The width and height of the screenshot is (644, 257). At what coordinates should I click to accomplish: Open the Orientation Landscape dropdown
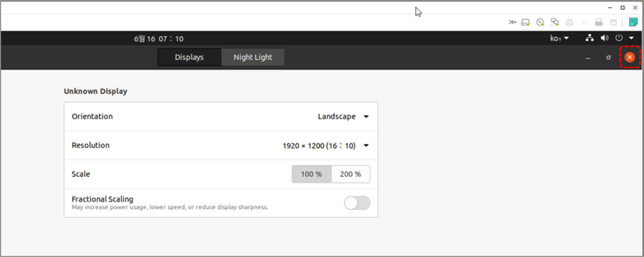pos(343,117)
